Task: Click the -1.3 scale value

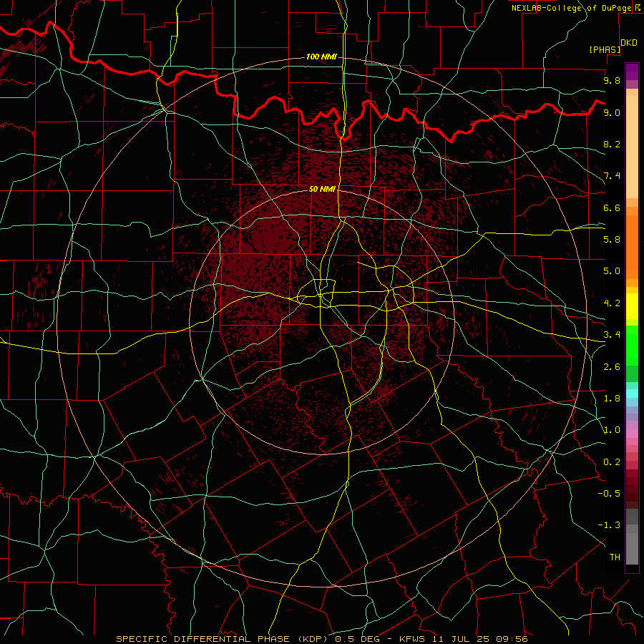Action: [609, 525]
